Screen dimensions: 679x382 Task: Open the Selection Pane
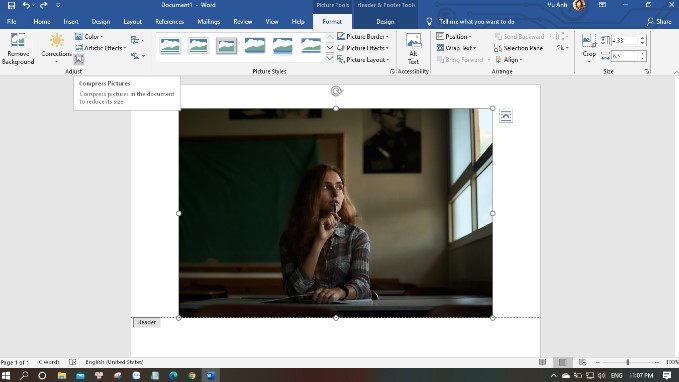(518, 48)
